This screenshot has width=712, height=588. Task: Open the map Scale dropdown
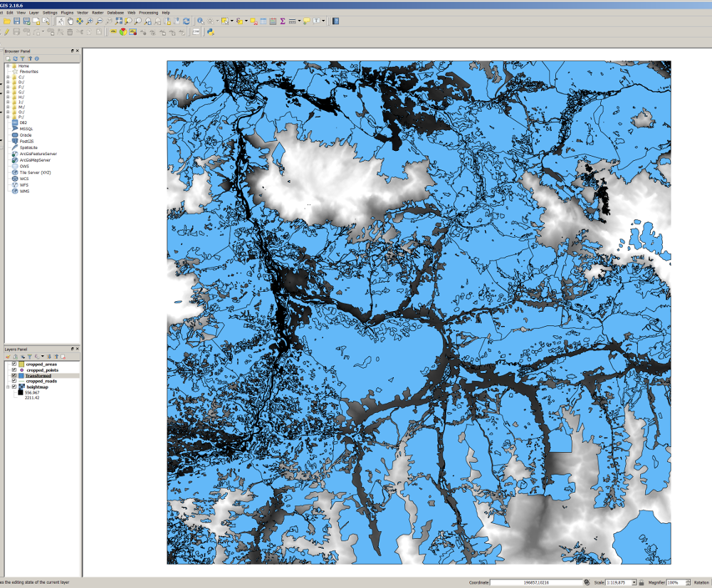pyautogui.click(x=633, y=582)
